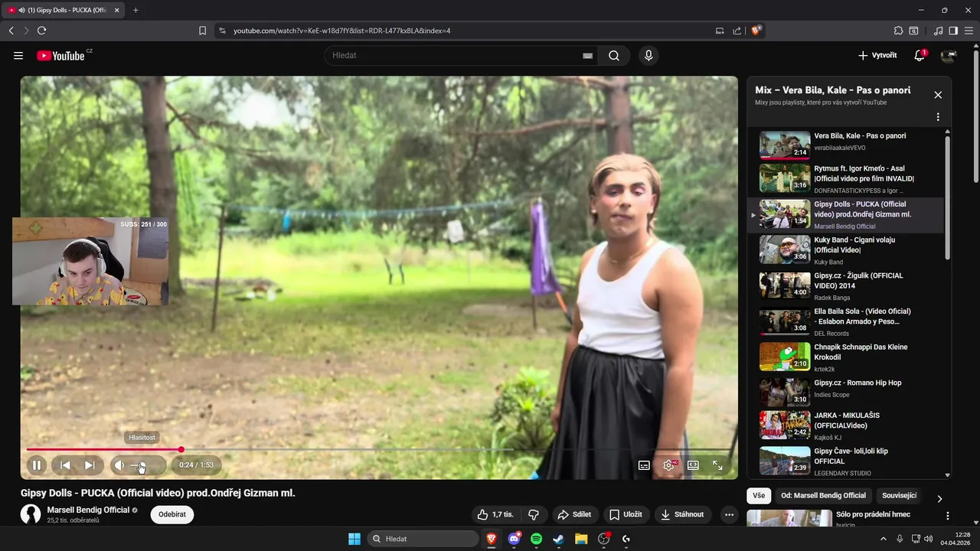Open the browser share icon in address bar
Image resolution: width=980 pixels, height=551 pixels.
(x=737, y=31)
